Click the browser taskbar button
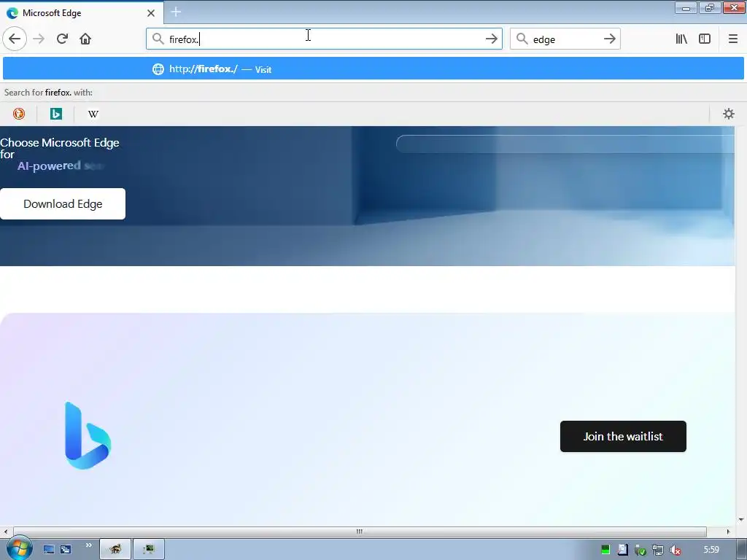Viewport: 747px width, 560px height. pos(115,550)
